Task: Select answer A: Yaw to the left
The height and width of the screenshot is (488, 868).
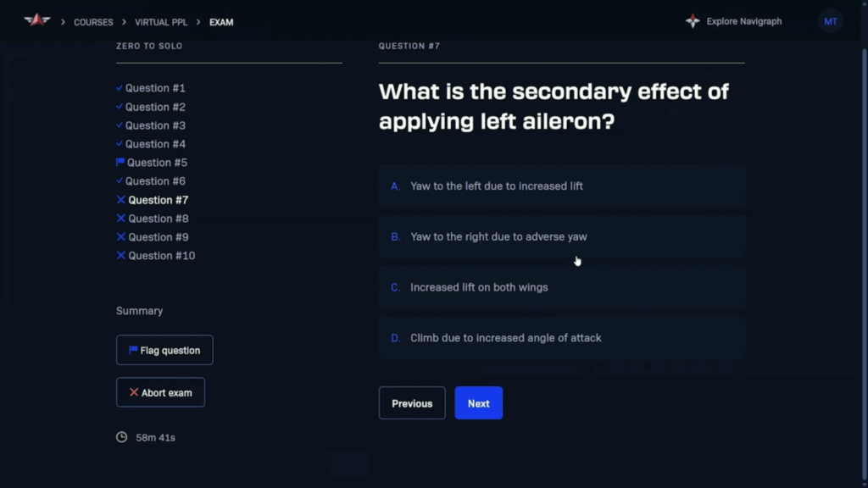Action: coord(562,186)
